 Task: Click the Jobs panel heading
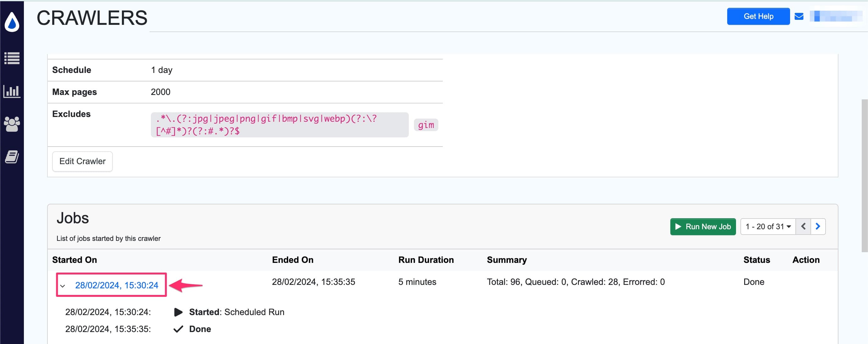coord(73,218)
